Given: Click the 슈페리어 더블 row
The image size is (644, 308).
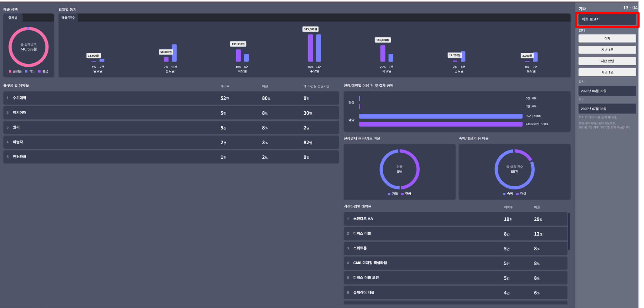Looking at the screenshot, I should [x=455, y=293].
